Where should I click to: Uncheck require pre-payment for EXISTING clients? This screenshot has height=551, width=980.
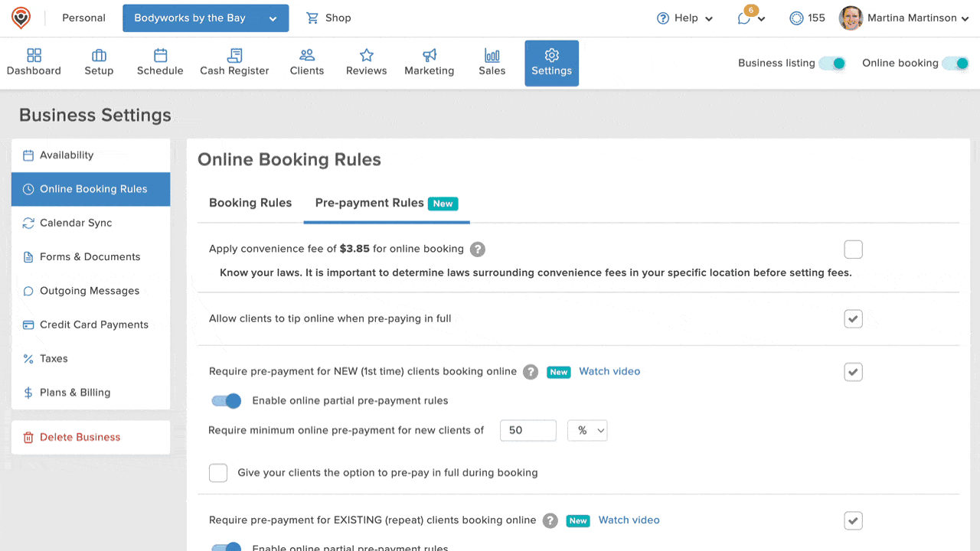tap(853, 520)
